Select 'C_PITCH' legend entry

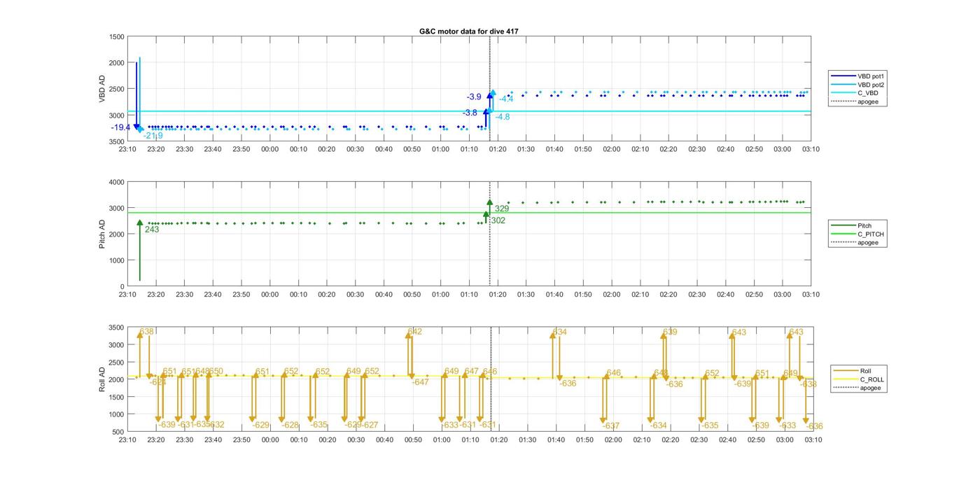tap(871, 234)
